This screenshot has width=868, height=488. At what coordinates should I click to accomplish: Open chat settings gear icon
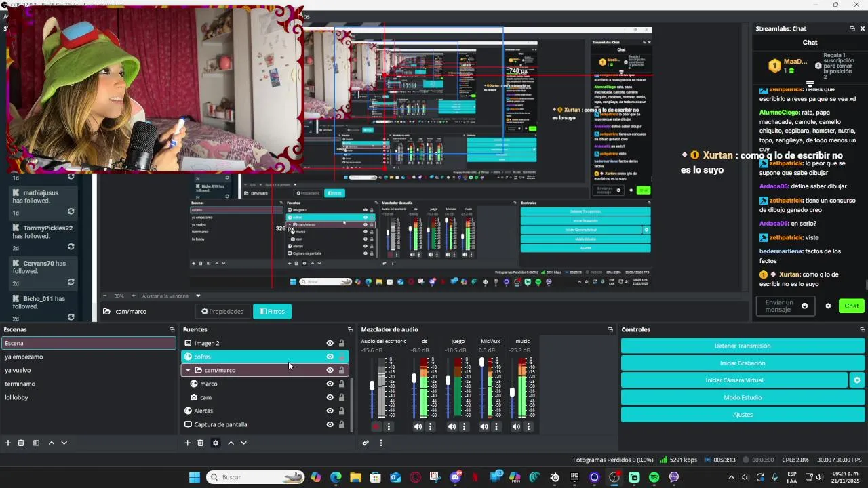828,306
